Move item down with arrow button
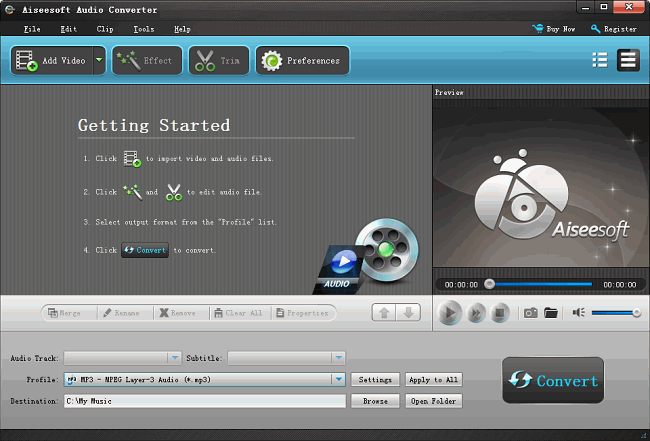The height and width of the screenshot is (441, 650). (x=408, y=313)
